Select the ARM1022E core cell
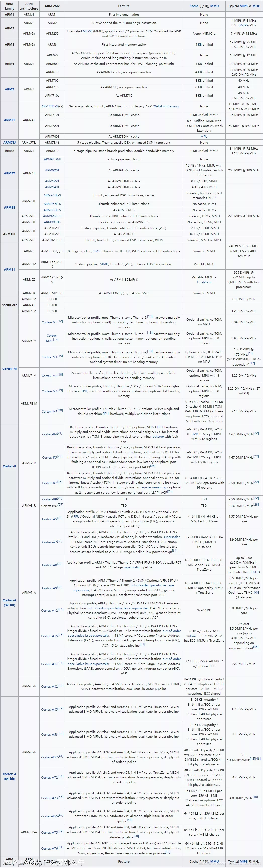 click(x=52, y=234)
